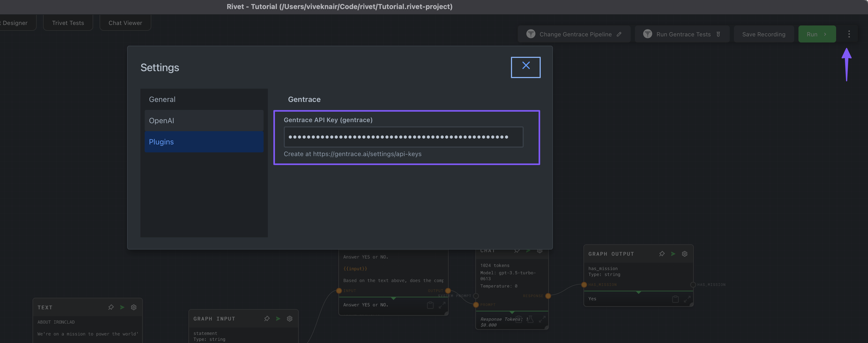This screenshot has width=868, height=343.
Task: Click the Chat node System Prompt port
Action: pyautogui.click(x=476, y=296)
